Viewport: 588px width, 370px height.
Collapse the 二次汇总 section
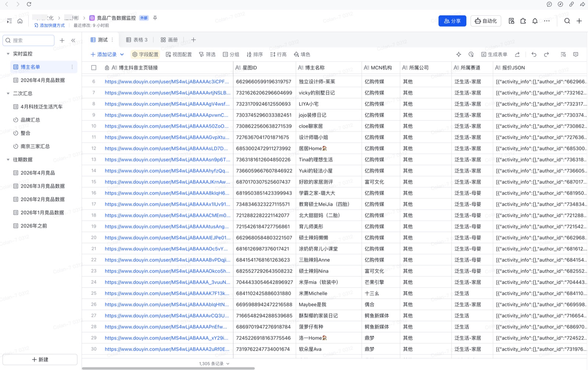[x=8, y=93]
